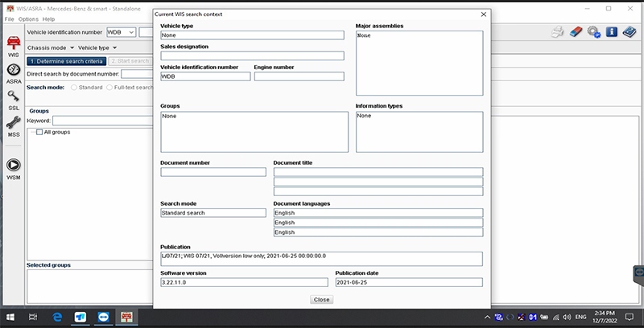Screen dimensions: 644x328
Task: Open Vehicle type dropdown in main window
Action: coord(97,47)
